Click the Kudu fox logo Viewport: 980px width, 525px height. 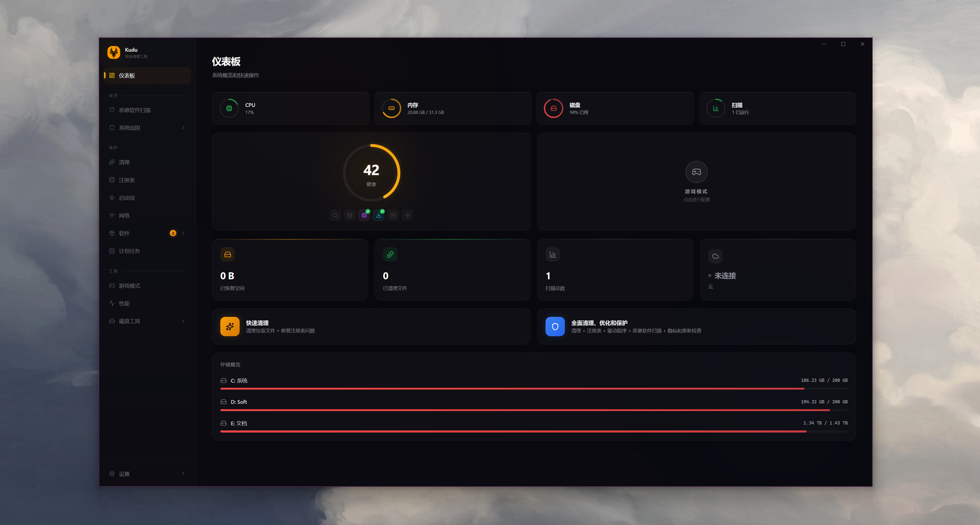point(114,52)
